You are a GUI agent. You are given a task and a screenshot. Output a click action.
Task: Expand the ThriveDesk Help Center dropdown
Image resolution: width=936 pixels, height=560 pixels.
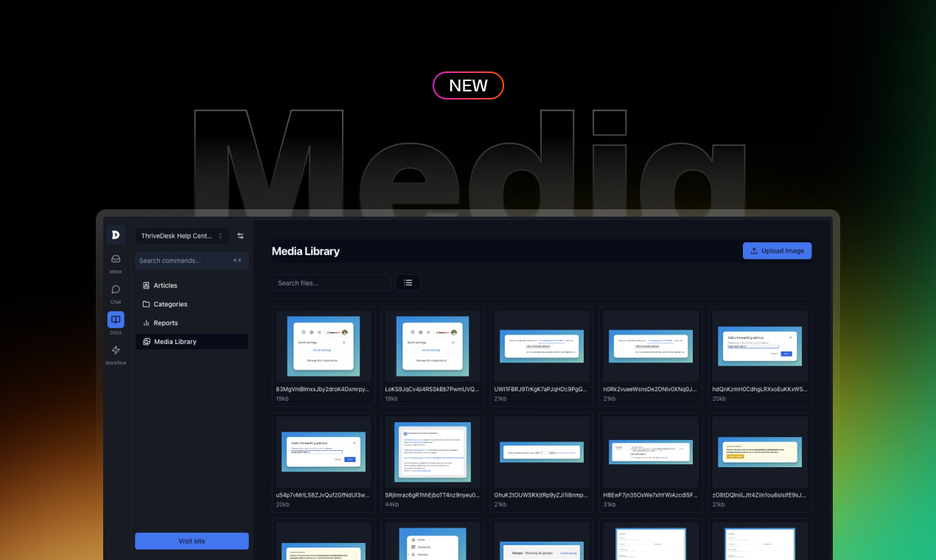(182, 236)
